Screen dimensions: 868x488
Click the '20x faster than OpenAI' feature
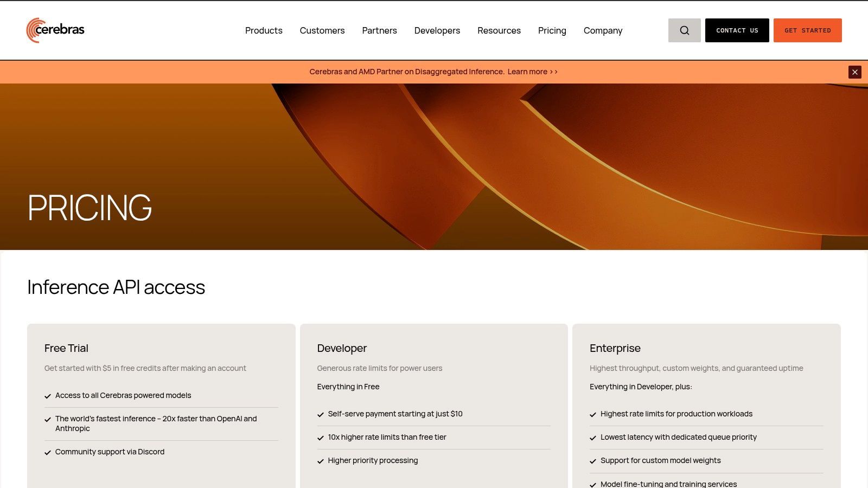coord(156,423)
